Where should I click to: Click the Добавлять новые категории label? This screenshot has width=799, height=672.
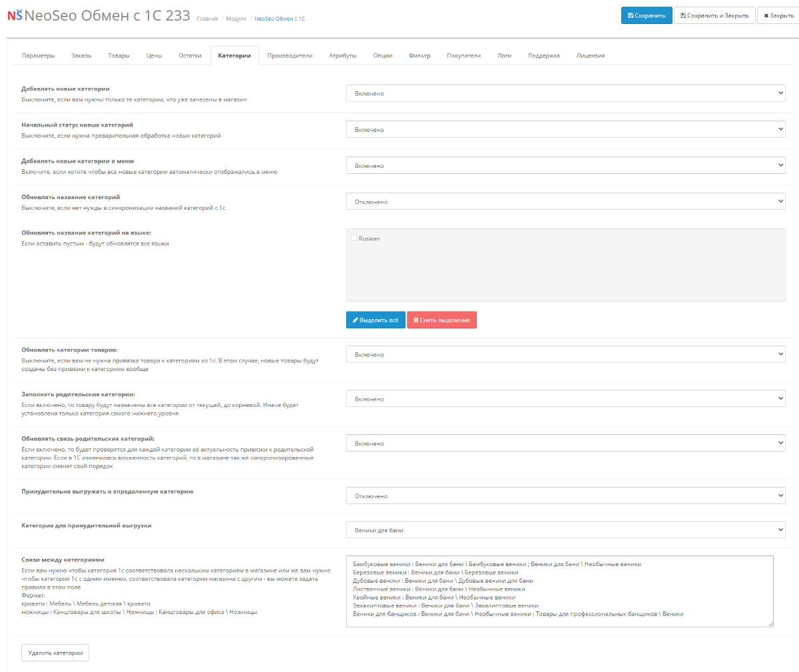(x=65, y=89)
